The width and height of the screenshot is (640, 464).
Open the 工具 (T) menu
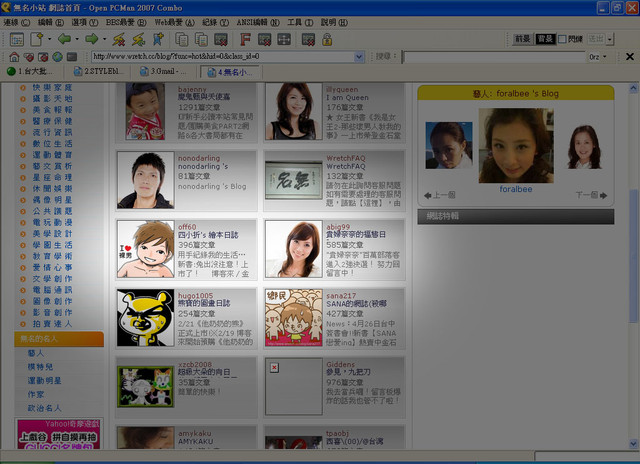coord(300,22)
